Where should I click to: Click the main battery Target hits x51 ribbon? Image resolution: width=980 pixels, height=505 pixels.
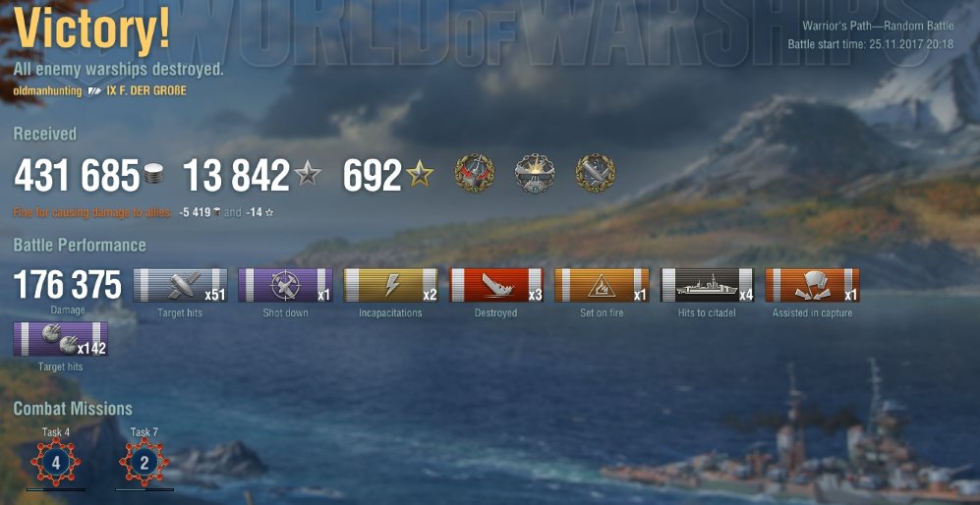pos(180,285)
